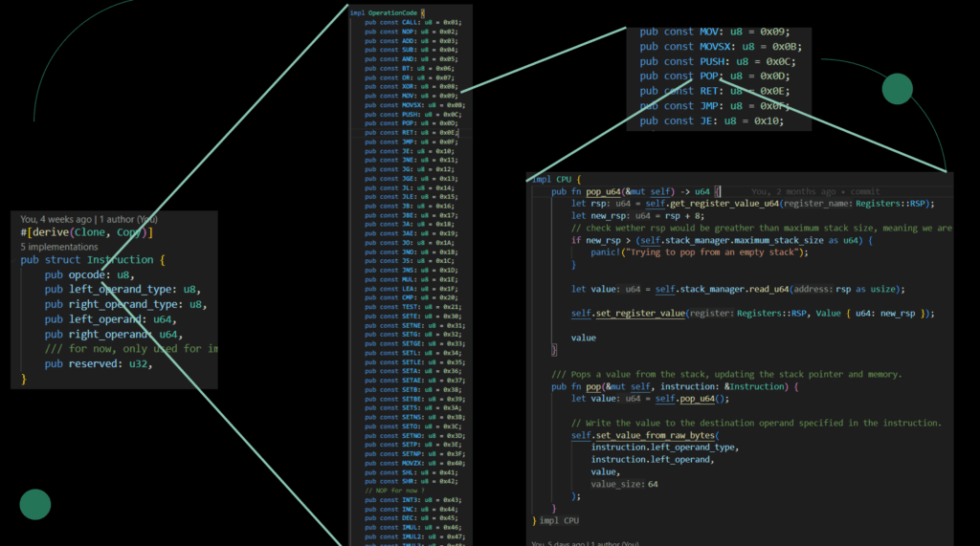Click the 'pub struct Instruction {' declaration
The width and height of the screenshot is (980, 546).
click(x=93, y=260)
